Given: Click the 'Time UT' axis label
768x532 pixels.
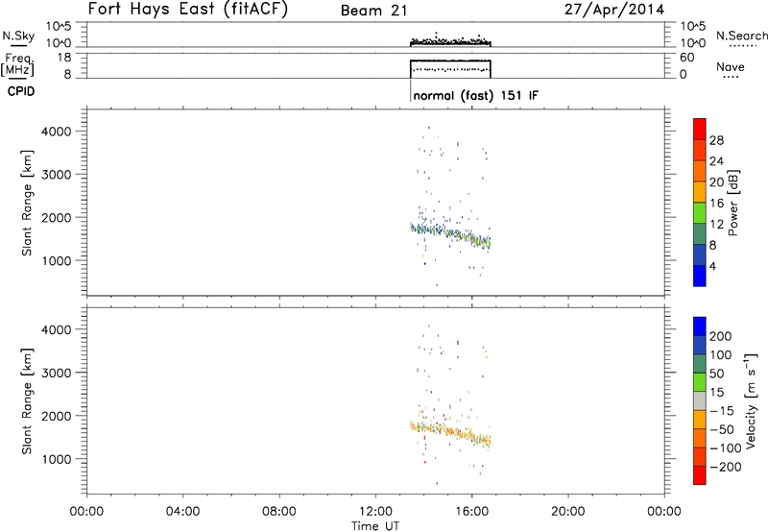Looking at the screenshot, I should pyautogui.click(x=375, y=526).
